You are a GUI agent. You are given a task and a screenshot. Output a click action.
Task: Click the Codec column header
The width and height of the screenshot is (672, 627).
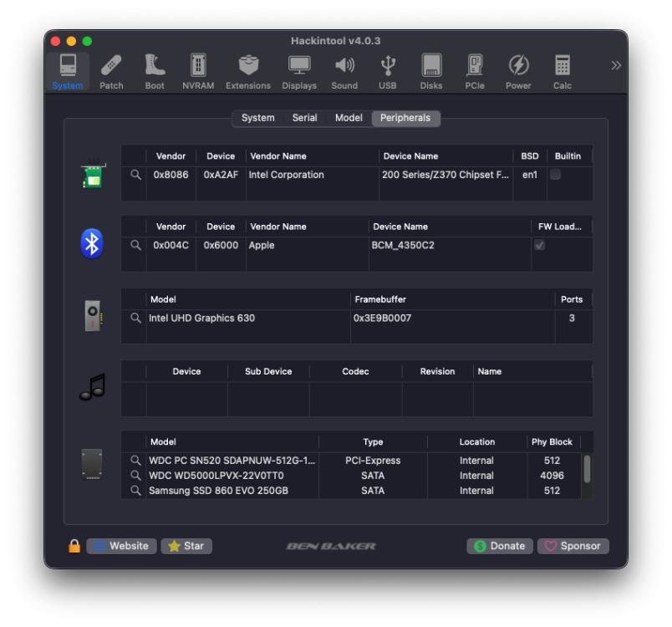coord(356,371)
